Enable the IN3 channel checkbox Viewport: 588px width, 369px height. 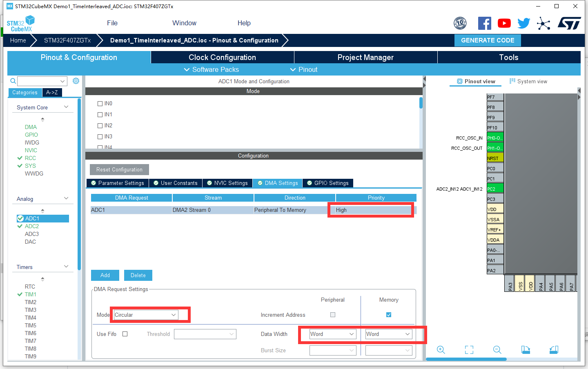coord(100,137)
